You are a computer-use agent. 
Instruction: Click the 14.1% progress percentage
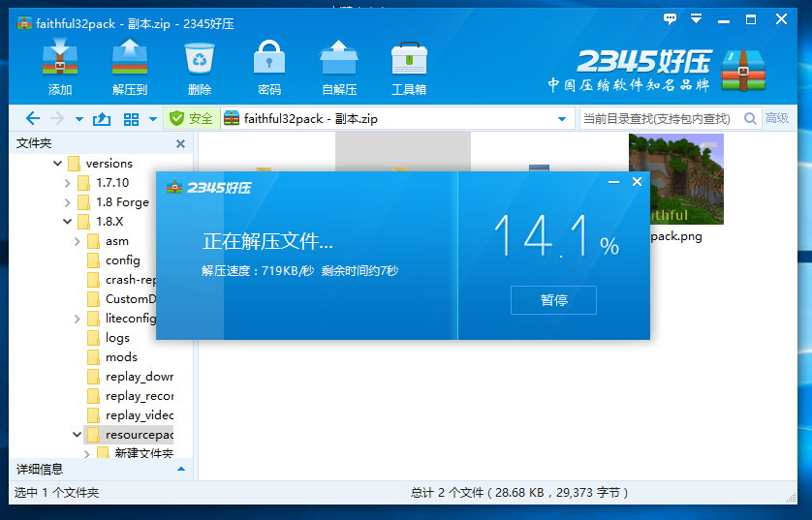point(557,236)
